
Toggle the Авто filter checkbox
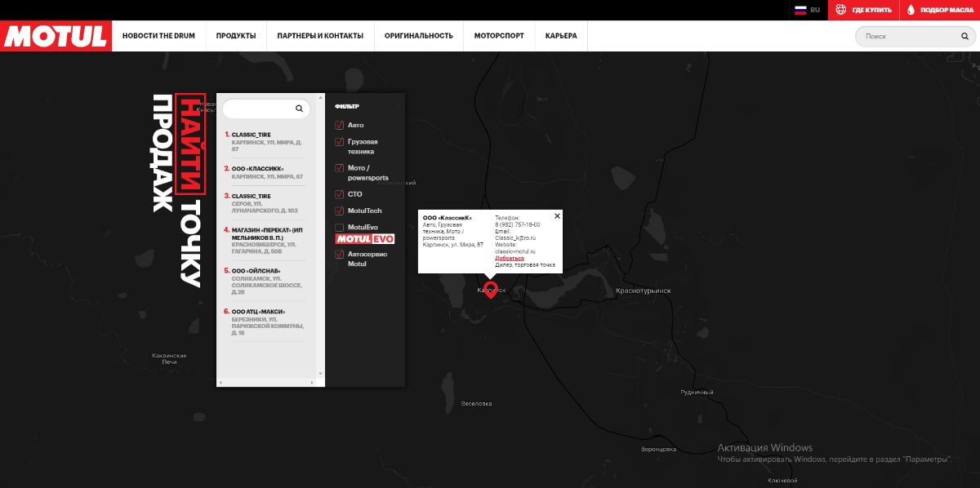coord(340,125)
